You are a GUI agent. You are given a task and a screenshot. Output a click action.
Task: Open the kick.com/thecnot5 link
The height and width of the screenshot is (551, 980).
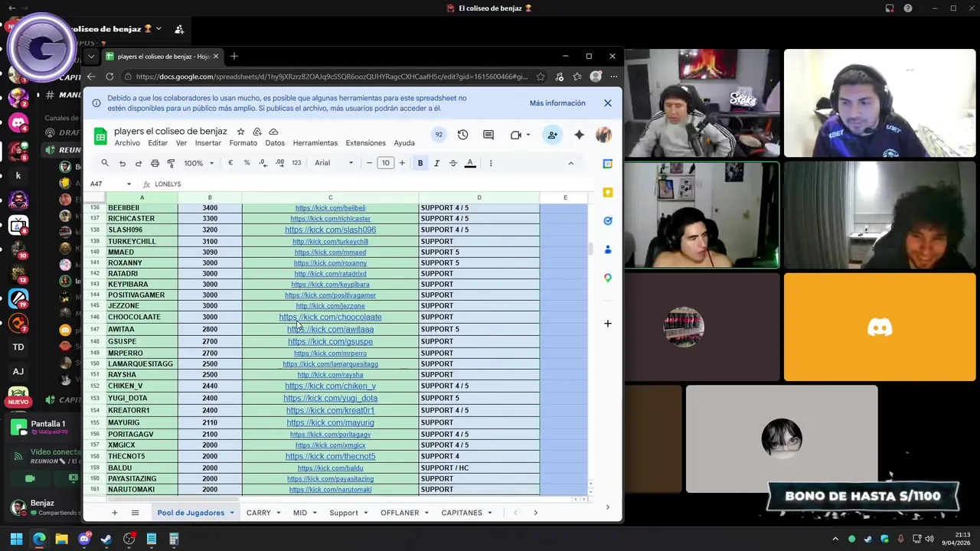[330, 457]
